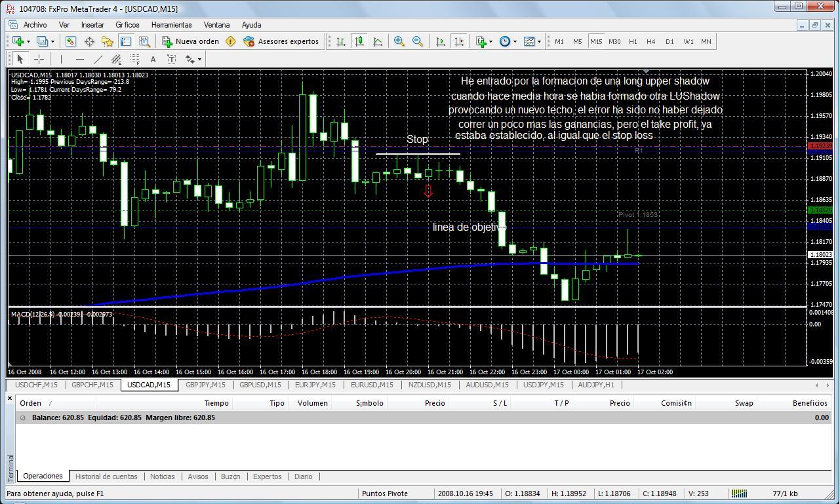Switch to the EURUSD,M15 chart tab
Screen dimensions: 840x504
[x=372, y=385]
